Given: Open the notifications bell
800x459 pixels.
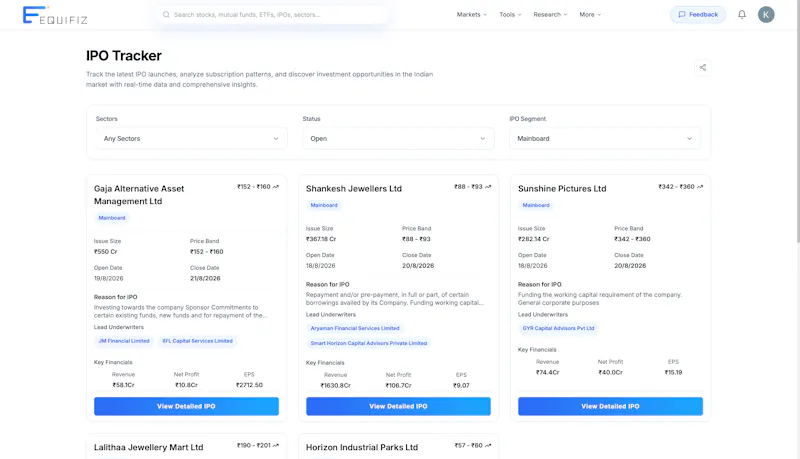Looking at the screenshot, I should point(742,15).
